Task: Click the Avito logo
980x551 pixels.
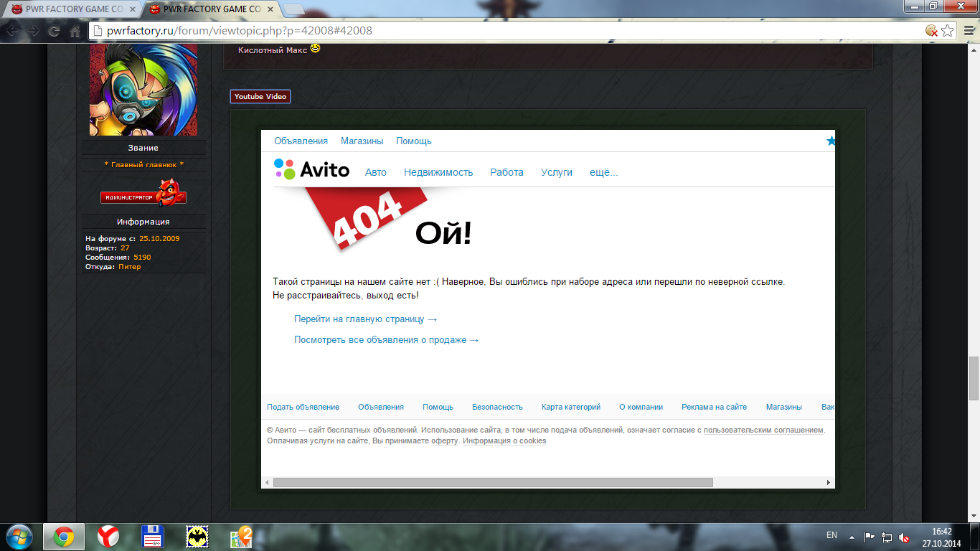Action: tap(312, 169)
